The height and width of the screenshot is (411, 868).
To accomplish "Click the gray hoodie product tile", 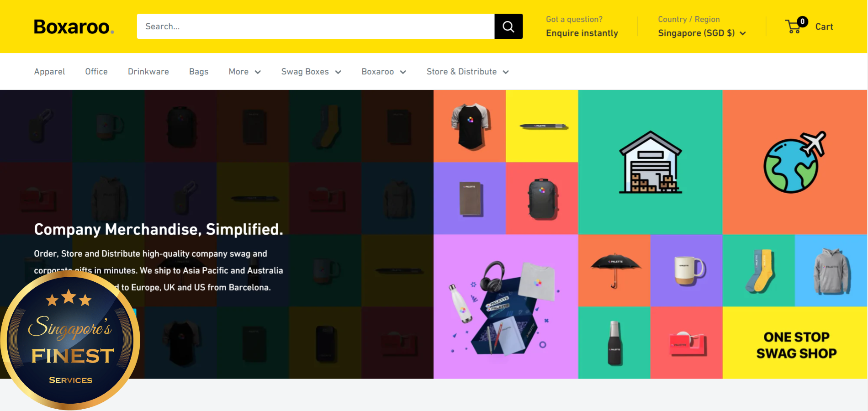I will tap(831, 270).
